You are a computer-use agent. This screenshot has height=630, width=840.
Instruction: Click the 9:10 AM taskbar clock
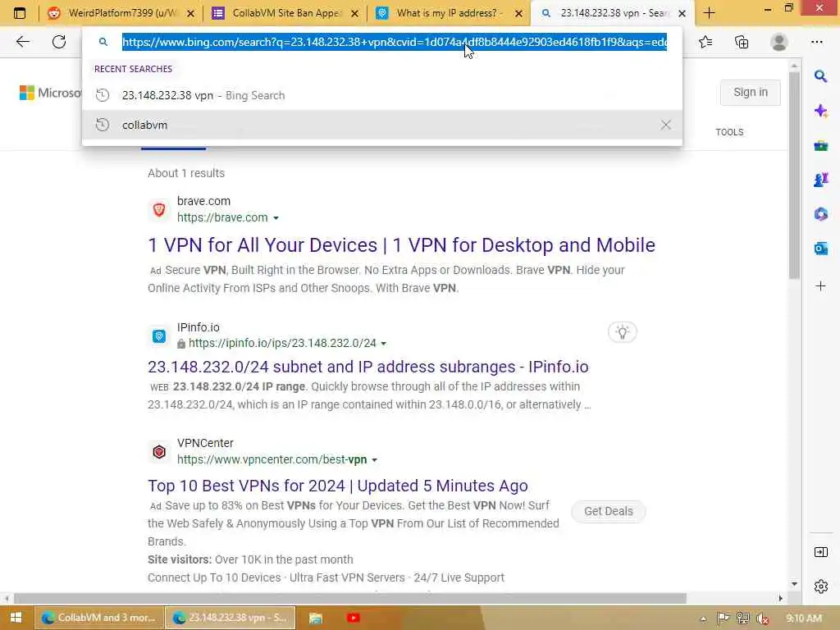804,619
